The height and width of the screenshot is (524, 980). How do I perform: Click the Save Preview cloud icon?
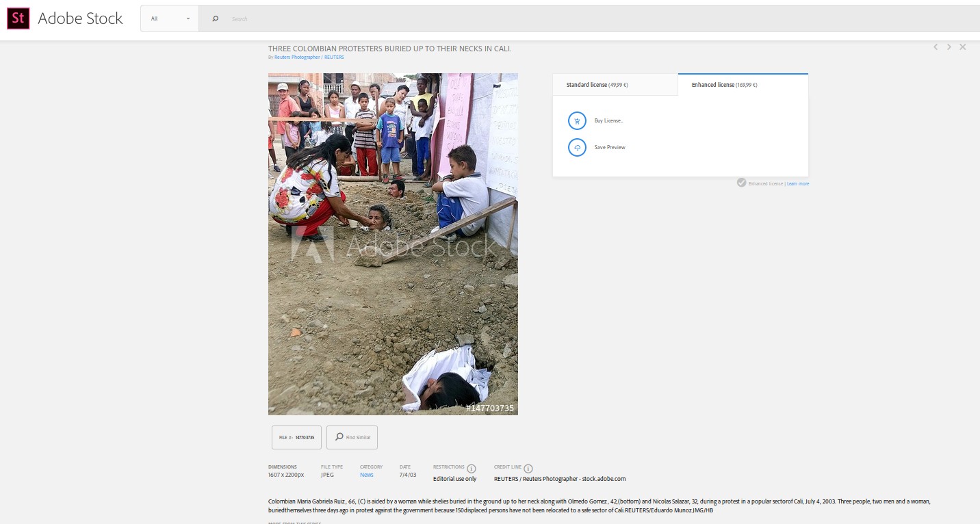click(x=577, y=147)
